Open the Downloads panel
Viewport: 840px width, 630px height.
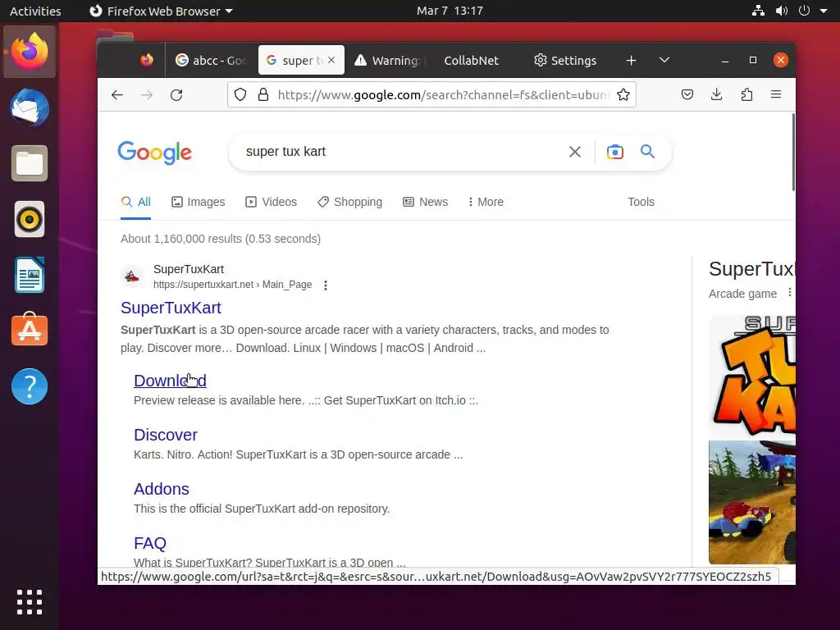point(717,95)
